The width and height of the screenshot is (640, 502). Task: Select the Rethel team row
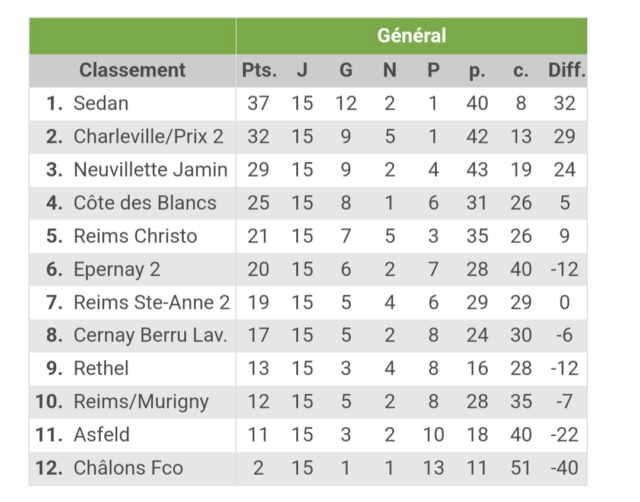pyautogui.click(x=308, y=369)
